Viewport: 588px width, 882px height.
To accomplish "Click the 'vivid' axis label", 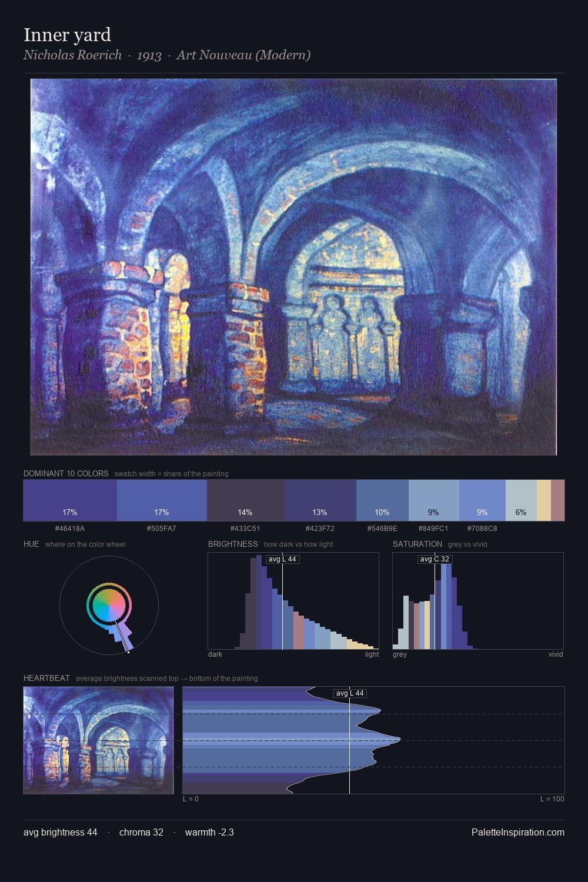I will (556, 654).
